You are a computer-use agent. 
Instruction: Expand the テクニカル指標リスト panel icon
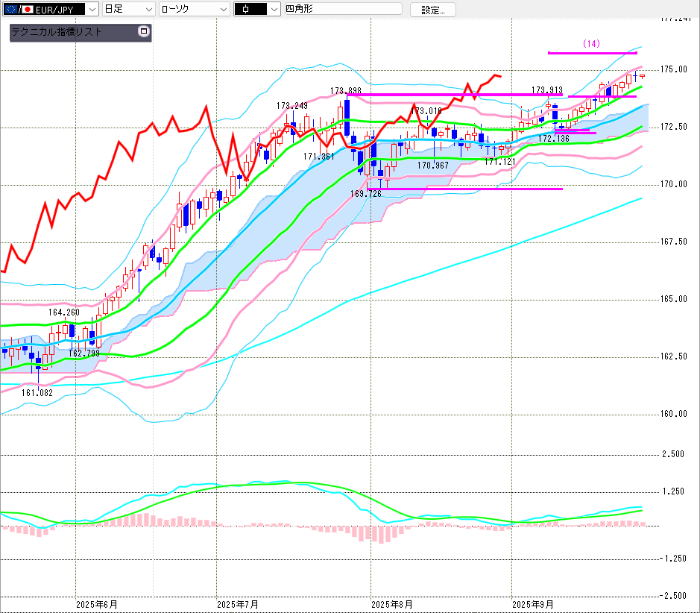click(x=144, y=32)
